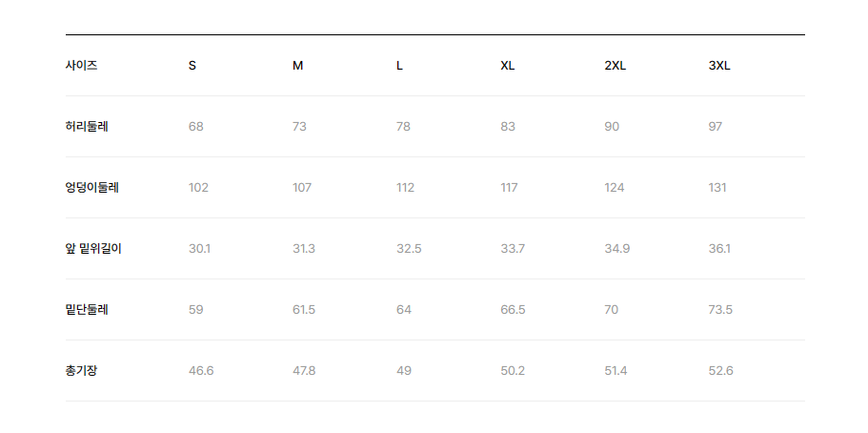The width and height of the screenshot is (868, 433).
Task: Select rise value 32.5 for size L
Action: click(409, 248)
